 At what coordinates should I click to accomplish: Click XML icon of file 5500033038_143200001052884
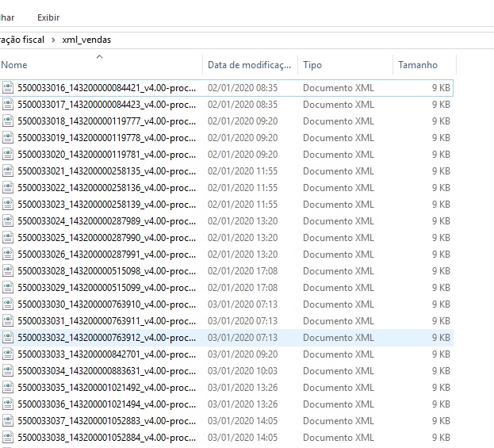click(x=8, y=438)
